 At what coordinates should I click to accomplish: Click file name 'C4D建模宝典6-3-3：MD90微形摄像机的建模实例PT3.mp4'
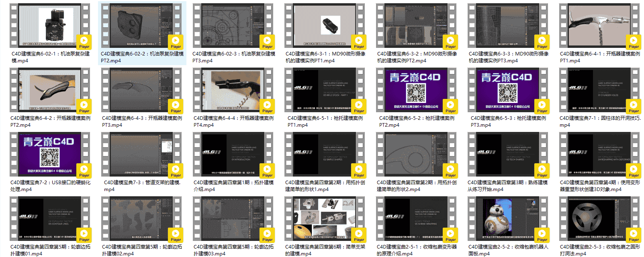(509, 57)
